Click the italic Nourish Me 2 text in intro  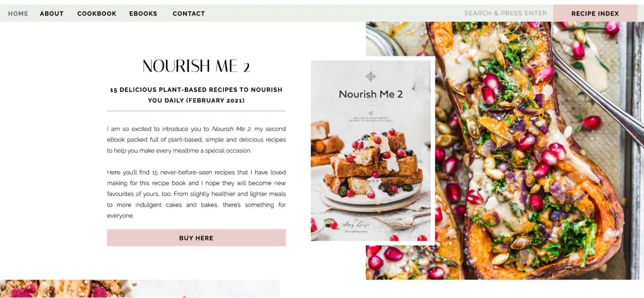click(231, 129)
